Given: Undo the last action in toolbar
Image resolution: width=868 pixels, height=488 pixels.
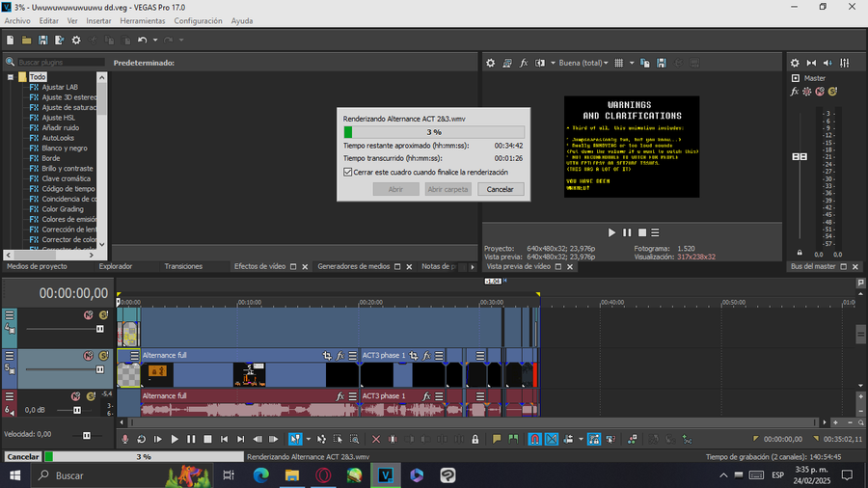Looking at the screenshot, I should 143,40.
